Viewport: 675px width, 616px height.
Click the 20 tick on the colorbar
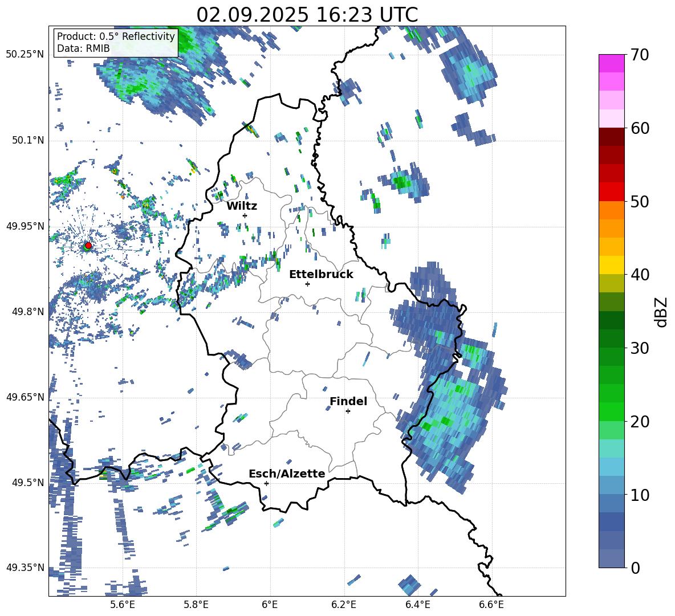pyautogui.click(x=640, y=422)
